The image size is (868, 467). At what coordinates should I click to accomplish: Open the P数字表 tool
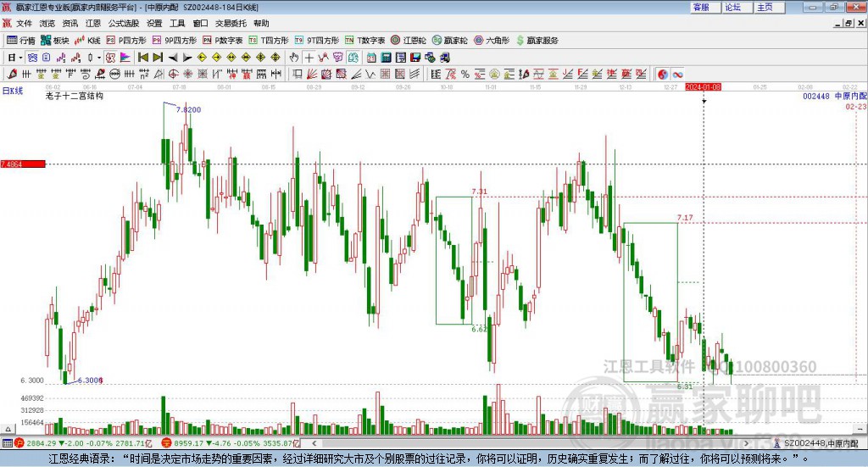[223, 41]
